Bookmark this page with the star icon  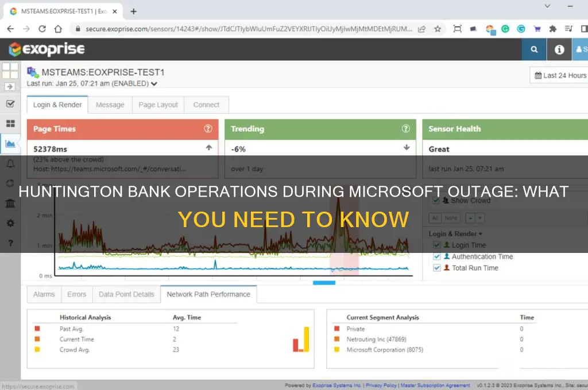[x=438, y=29]
